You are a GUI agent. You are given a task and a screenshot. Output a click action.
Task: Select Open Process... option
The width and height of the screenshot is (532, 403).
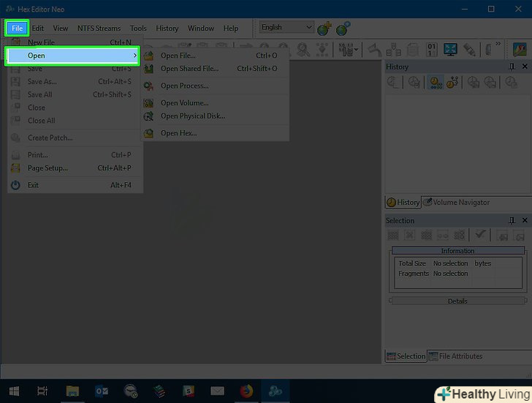point(215,86)
